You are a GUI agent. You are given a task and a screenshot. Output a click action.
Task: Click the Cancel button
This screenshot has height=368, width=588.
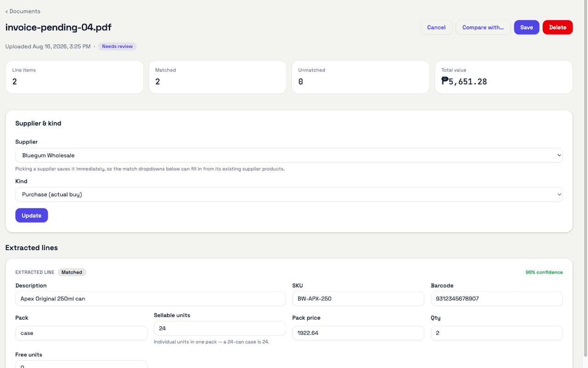(436, 27)
